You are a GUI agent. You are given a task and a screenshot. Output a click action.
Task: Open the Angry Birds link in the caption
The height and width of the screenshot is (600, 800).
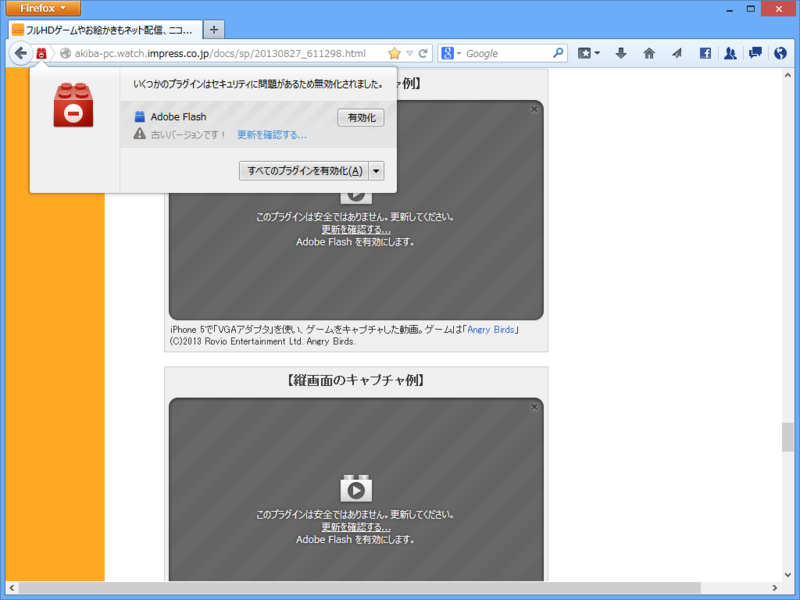click(x=490, y=330)
